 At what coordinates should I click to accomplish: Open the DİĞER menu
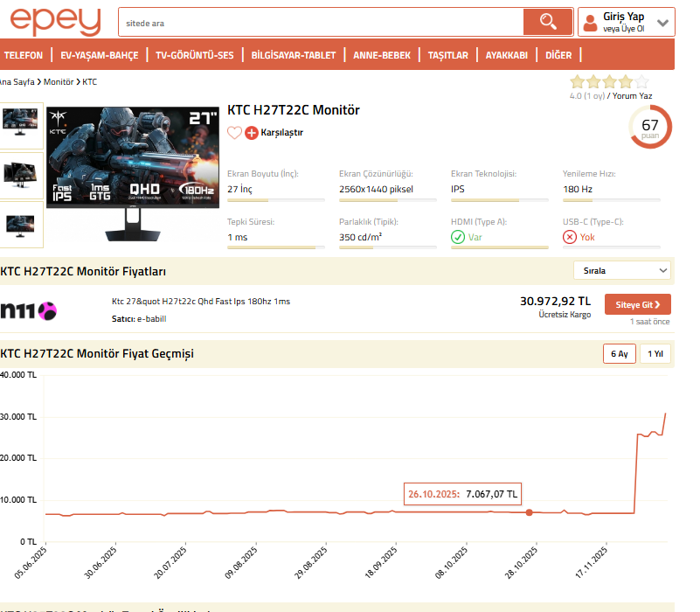[x=558, y=55]
